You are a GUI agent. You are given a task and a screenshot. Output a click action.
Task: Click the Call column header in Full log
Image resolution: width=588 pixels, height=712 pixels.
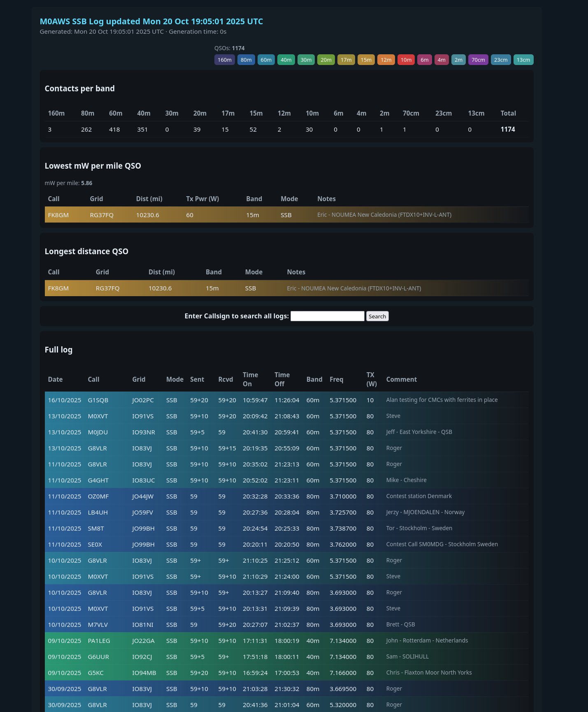(93, 379)
